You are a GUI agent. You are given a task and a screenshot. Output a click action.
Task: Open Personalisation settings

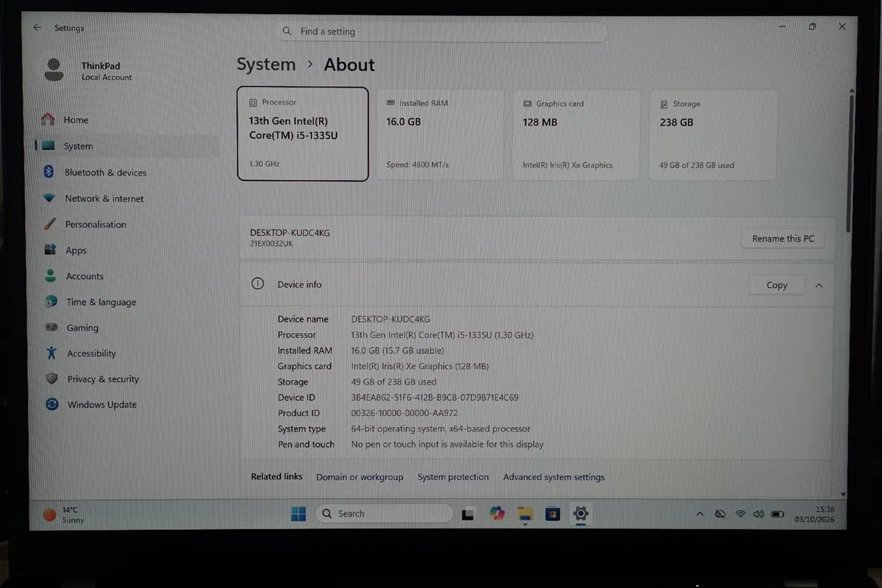[96, 225]
